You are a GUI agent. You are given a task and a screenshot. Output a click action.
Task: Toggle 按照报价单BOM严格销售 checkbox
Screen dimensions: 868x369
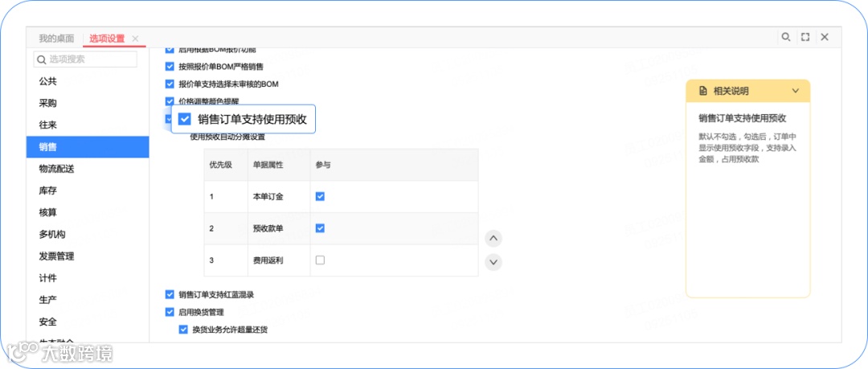[170, 67]
